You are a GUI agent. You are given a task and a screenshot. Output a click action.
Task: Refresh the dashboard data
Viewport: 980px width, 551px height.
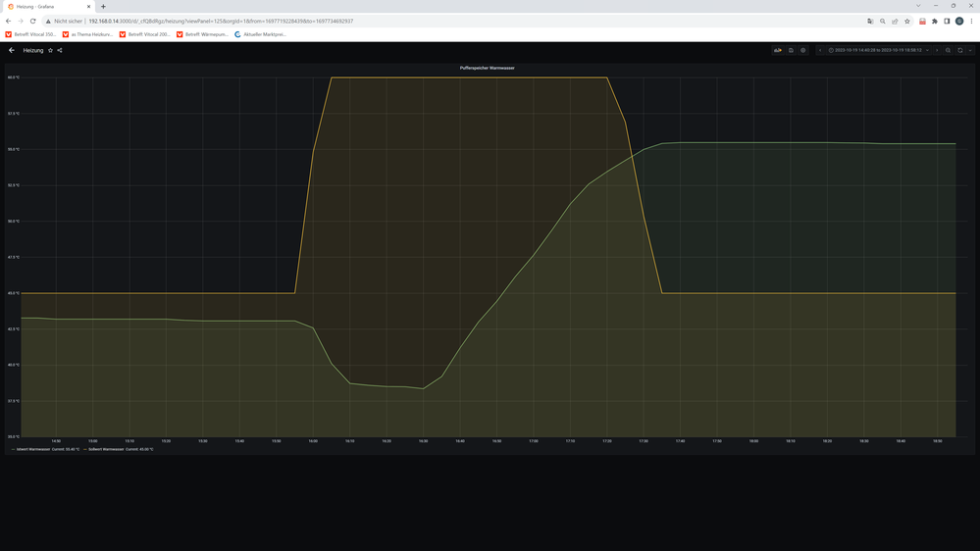point(960,50)
